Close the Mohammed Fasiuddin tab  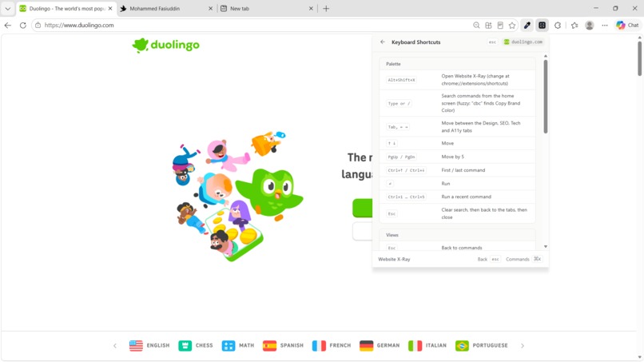[x=211, y=8]
